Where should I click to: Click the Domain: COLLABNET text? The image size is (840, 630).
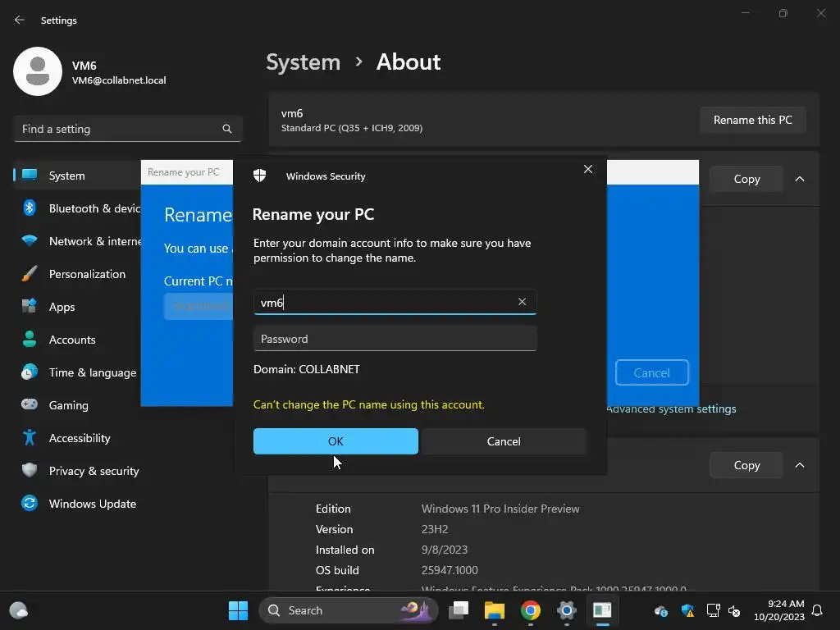307,369
